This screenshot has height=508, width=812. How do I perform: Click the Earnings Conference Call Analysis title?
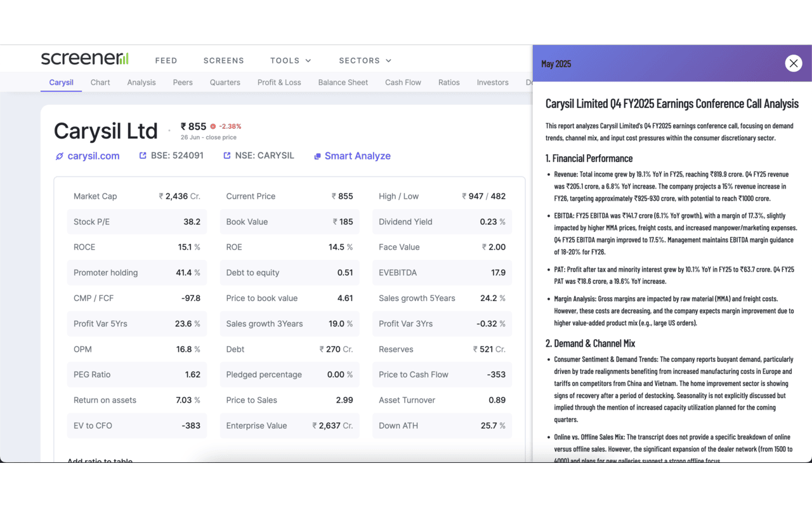[x=672, y=104]
